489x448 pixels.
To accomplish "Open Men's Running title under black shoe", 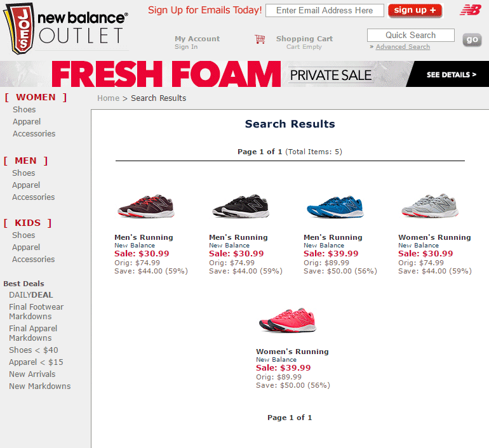I will [x=238, y=237].
